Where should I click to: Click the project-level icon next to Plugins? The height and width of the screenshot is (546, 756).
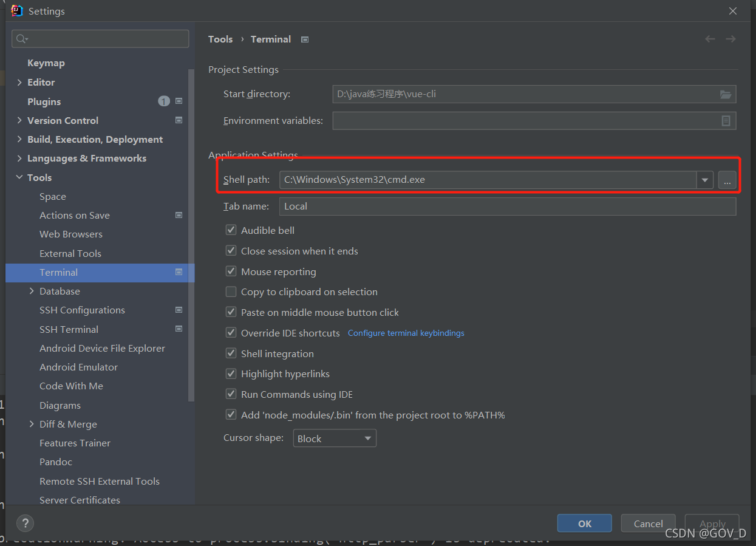tap(179, 101)
